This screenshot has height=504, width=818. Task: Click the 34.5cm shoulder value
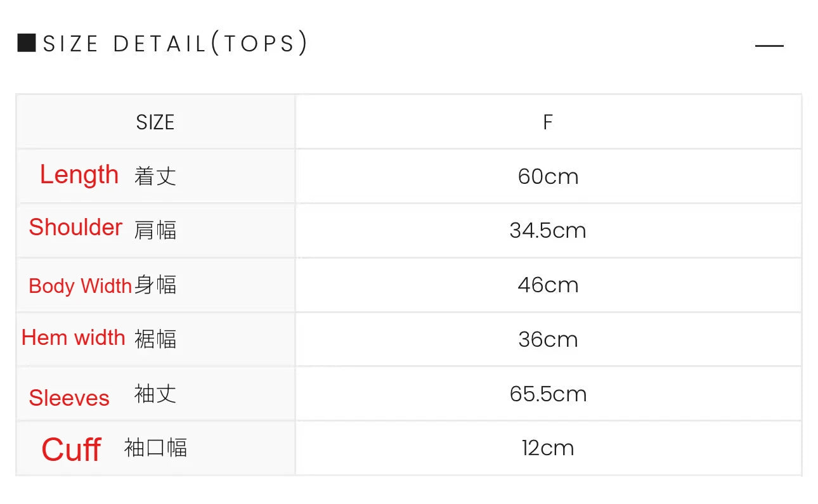click(x=548, y=230)
